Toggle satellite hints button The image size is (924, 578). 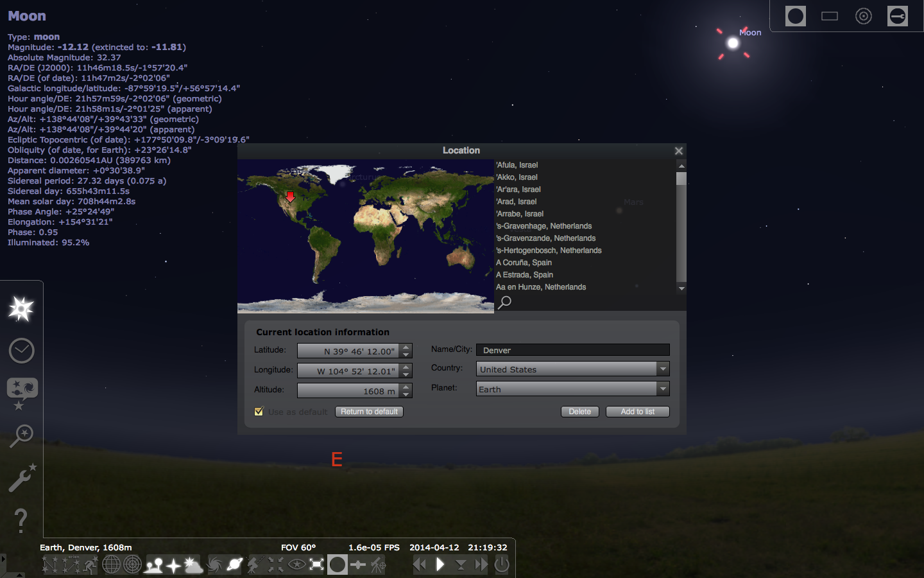tap(358, 565)
